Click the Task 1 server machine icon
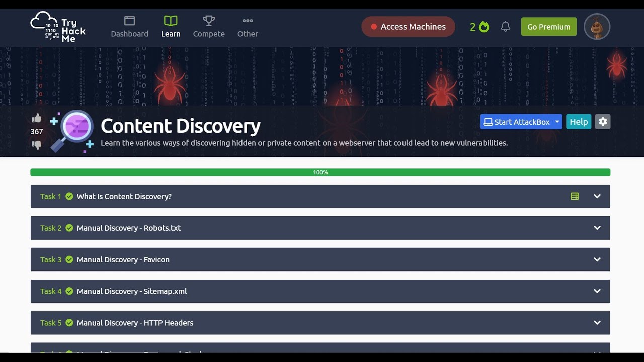The width and height of the screenshot is (644, 362). pos(575,196)
